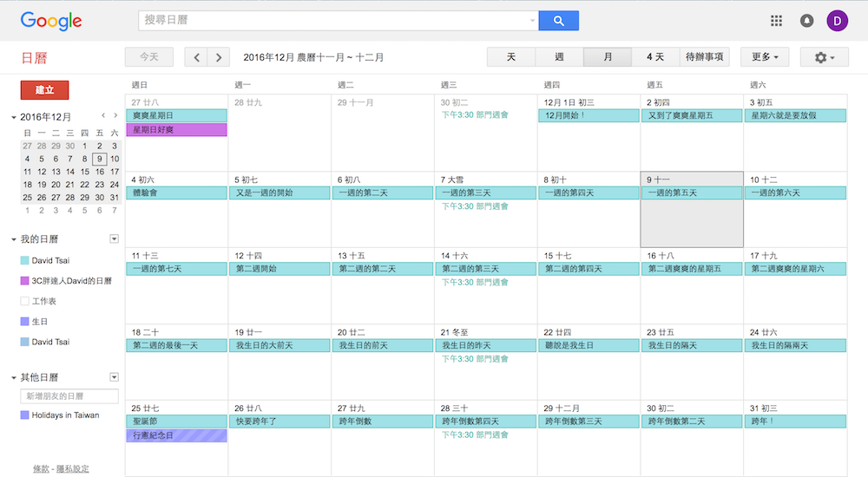The image size is (868, 477).
Task: Open the account avatar D
Action: [838, 21]
